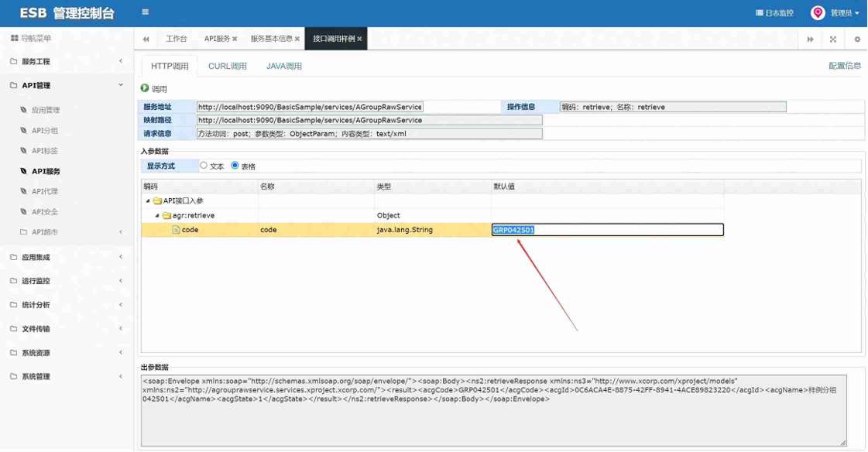
Task: Click the 请求信息 field
Action: (369, 133)
